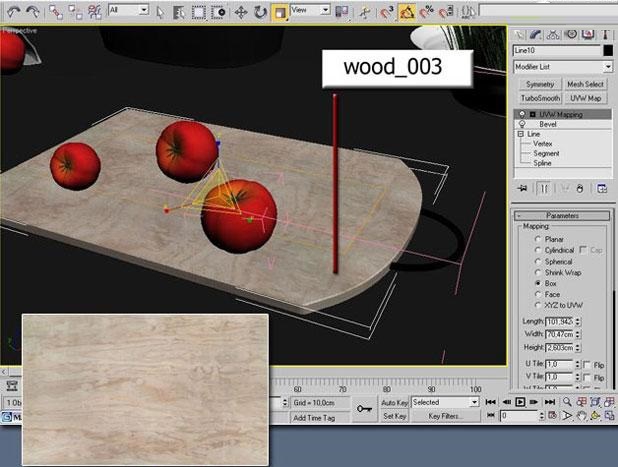Toggle the Angle Snap icon

[x=407, y=12]
